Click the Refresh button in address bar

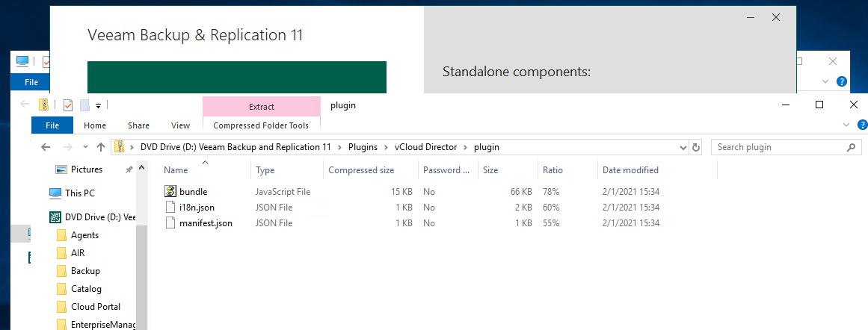(696, 148)
